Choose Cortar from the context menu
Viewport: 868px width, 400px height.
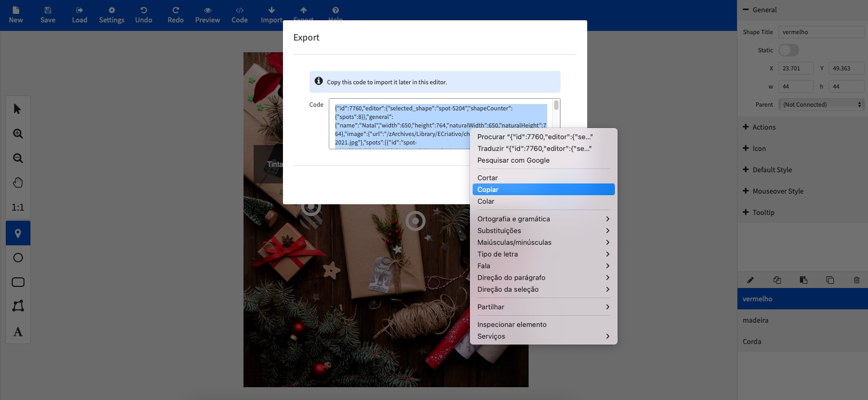pos(543,178)
